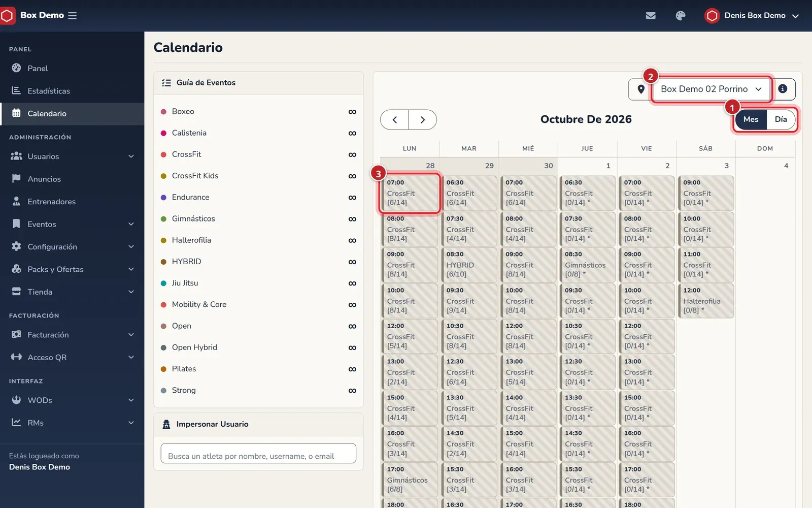Expand the WODs sidebar section
The width and height of the screenshot is (812, 508).
[72, 400]
